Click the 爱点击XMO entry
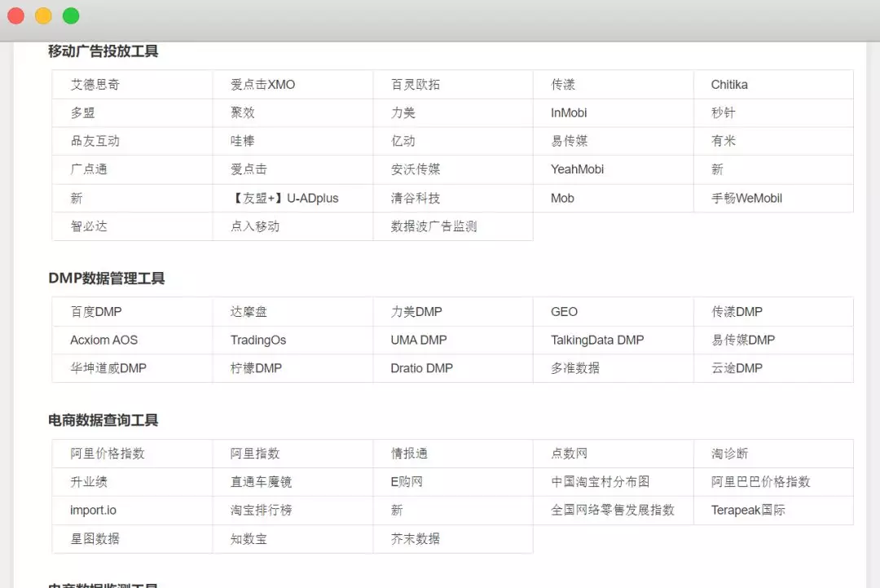The image size is (880, 588). 262,85
